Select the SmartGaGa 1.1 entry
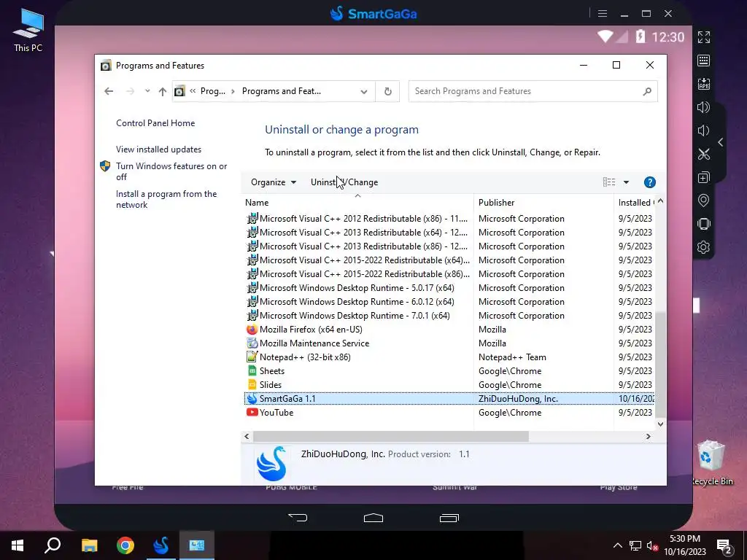Screen dimensions: 747x560 click(x=449, y=399)
